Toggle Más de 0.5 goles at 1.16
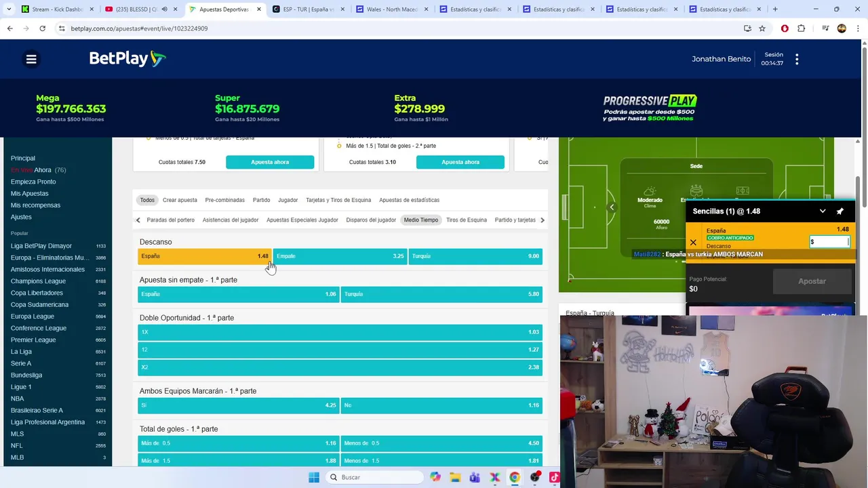 (x=238, y=443)
